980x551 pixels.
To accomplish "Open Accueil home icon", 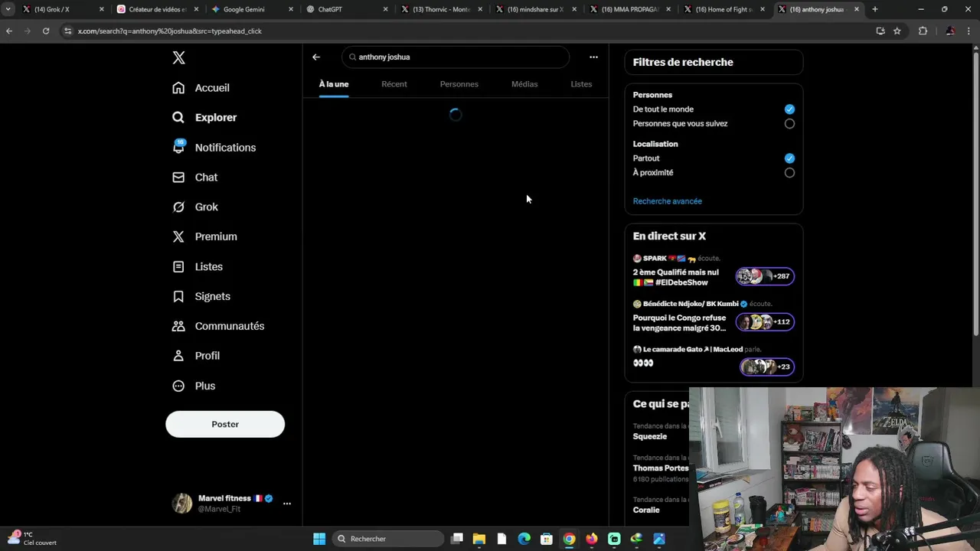I will point(178,88).
